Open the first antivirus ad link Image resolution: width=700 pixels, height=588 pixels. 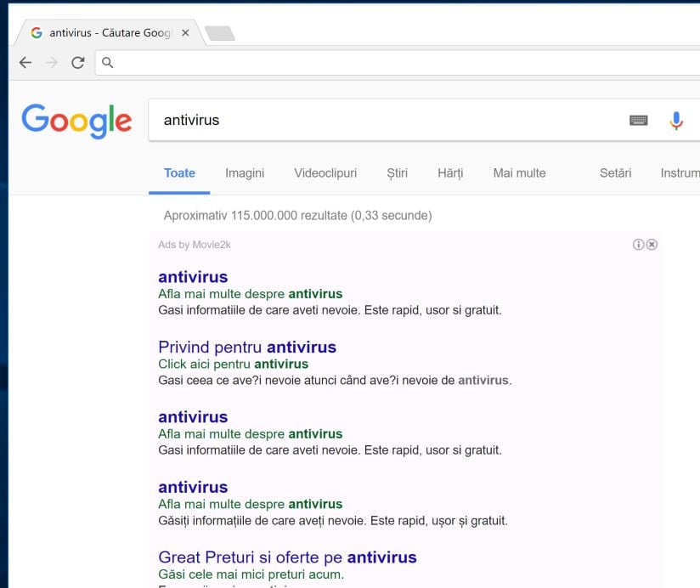(193, 277)
